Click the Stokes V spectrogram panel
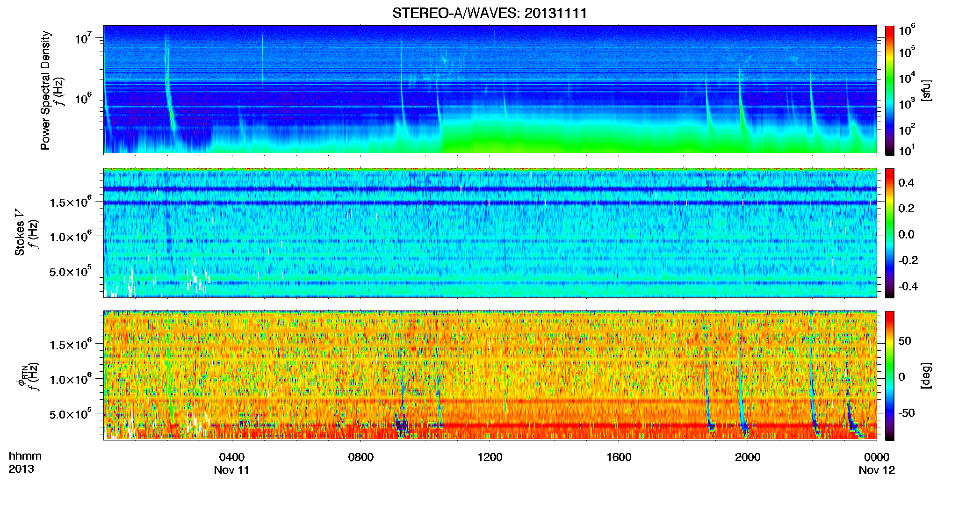Image resolution: width=980 pixels, height=505 pixels. tap(490, 232)
